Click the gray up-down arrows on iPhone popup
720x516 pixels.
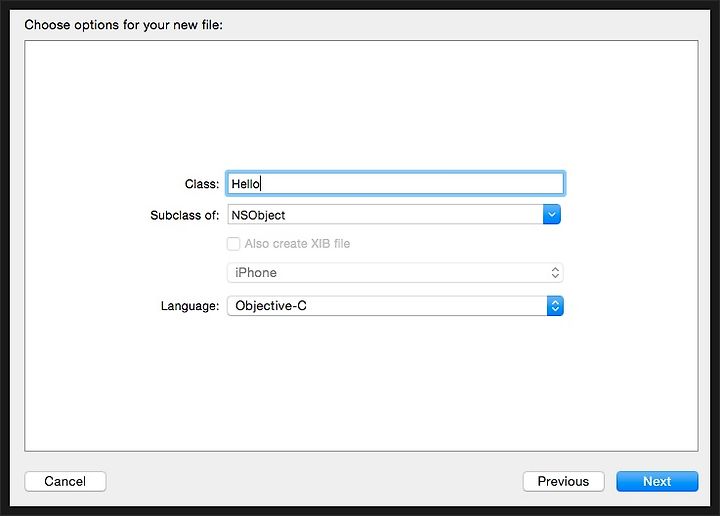click(x=555, y=273)
